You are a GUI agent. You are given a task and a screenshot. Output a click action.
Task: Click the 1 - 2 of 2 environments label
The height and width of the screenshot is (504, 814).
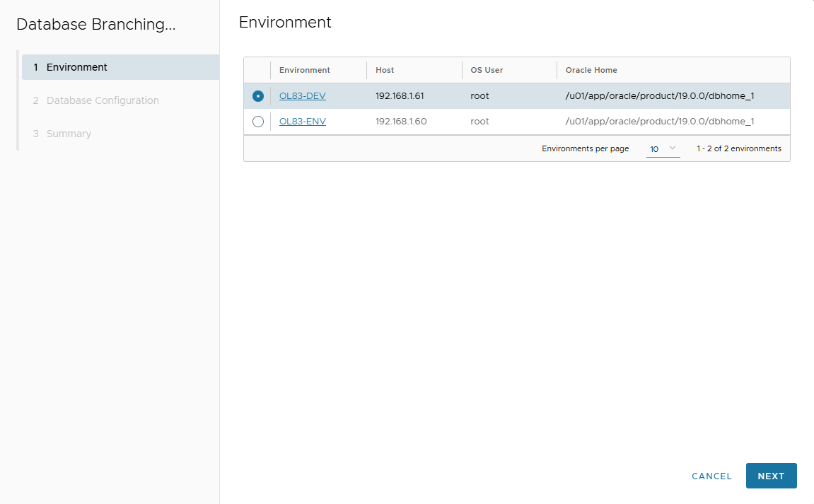click(738, 148)
